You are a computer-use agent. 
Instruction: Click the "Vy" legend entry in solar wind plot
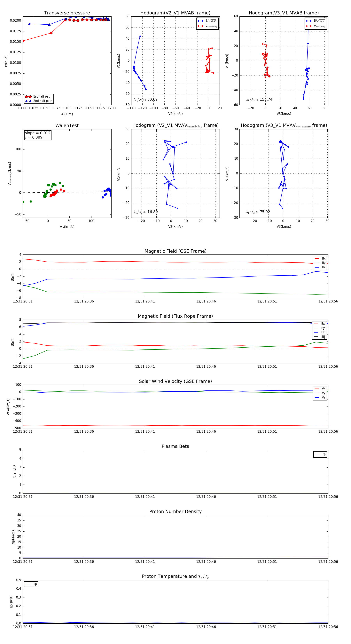point(320,393)
